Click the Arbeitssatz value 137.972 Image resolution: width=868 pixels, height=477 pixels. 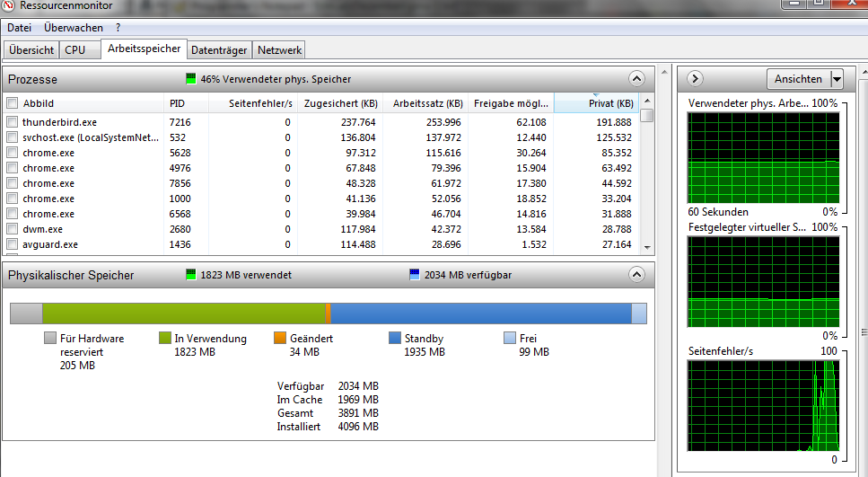tap(443, 137)
